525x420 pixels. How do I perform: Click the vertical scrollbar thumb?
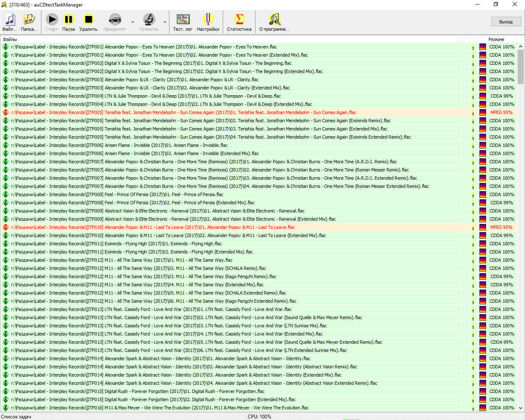coord(521,66)
